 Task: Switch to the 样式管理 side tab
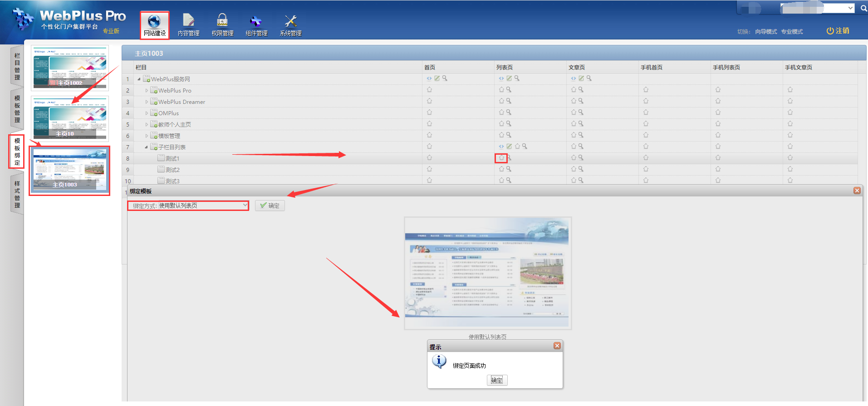point(17,194)
